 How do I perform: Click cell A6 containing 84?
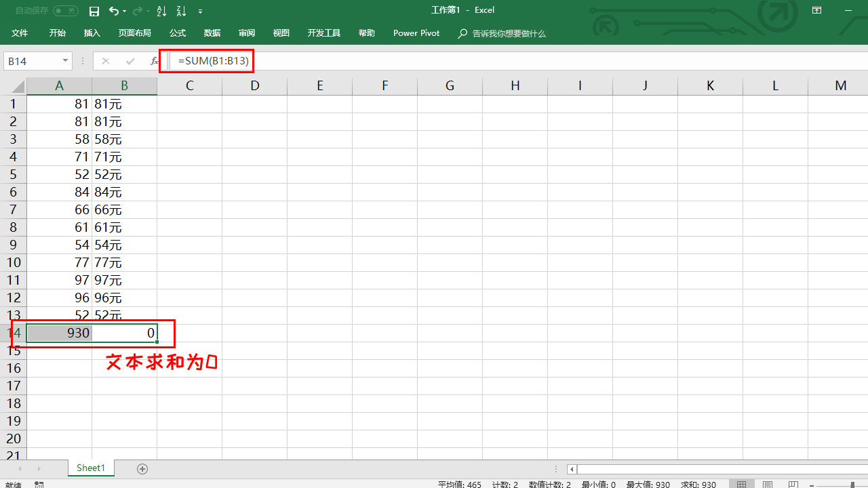click(59, 192)
